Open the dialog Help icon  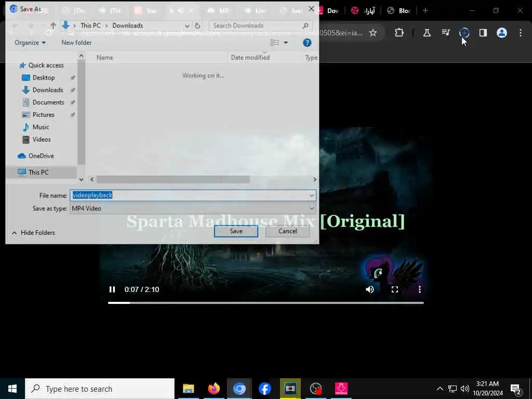(x=307, y=43)
